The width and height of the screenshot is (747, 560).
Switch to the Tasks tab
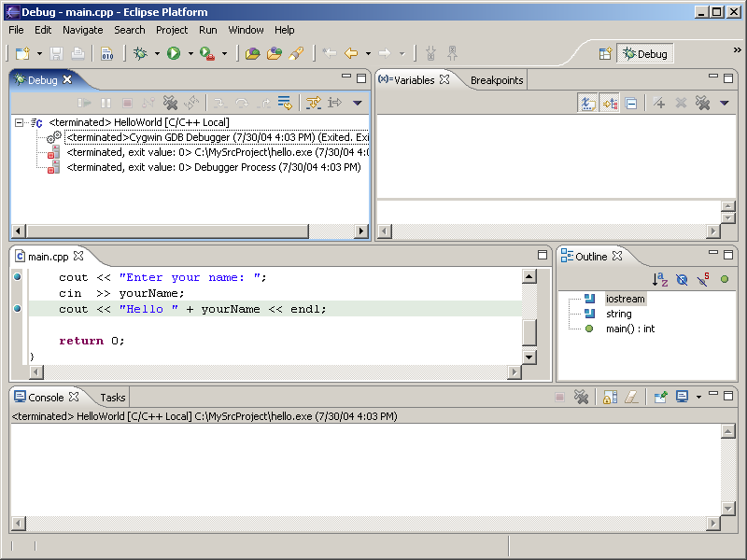[112, 398]
